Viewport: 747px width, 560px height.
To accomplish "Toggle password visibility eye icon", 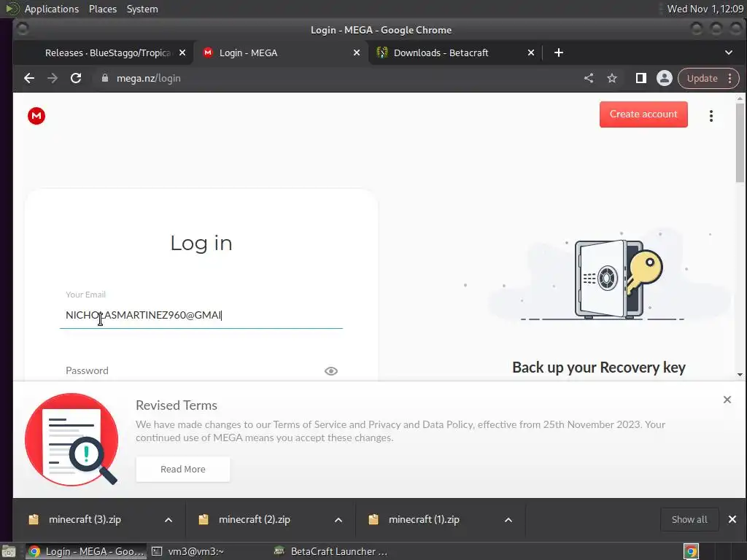I will click(x=331, y=371).
